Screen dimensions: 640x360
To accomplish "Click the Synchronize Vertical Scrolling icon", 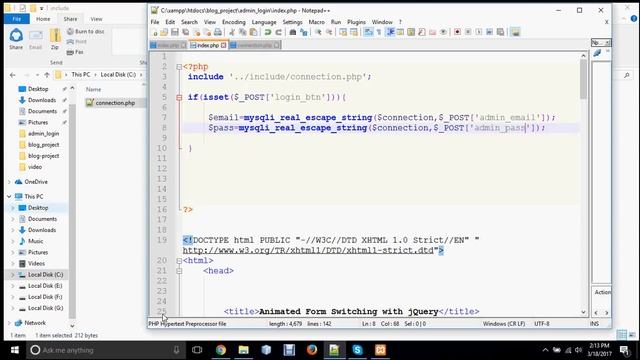I will (343, 32).
